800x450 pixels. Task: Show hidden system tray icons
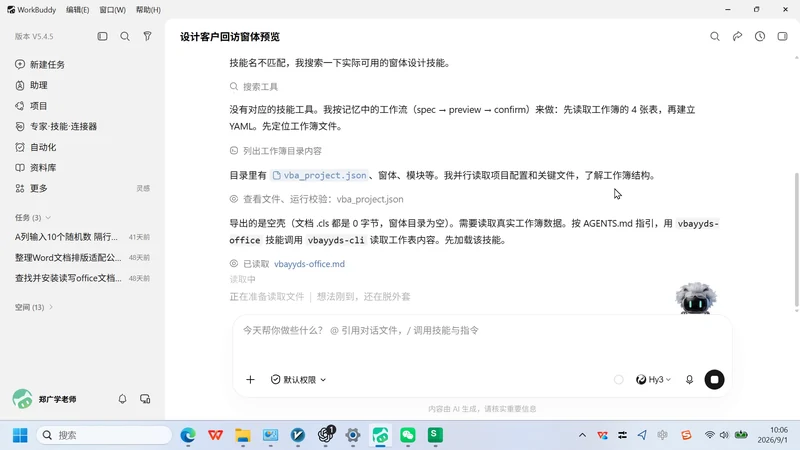pos(582,435)
